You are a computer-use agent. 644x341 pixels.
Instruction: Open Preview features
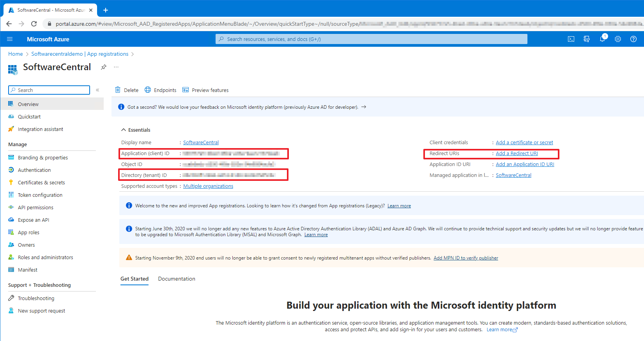(205, 90)
